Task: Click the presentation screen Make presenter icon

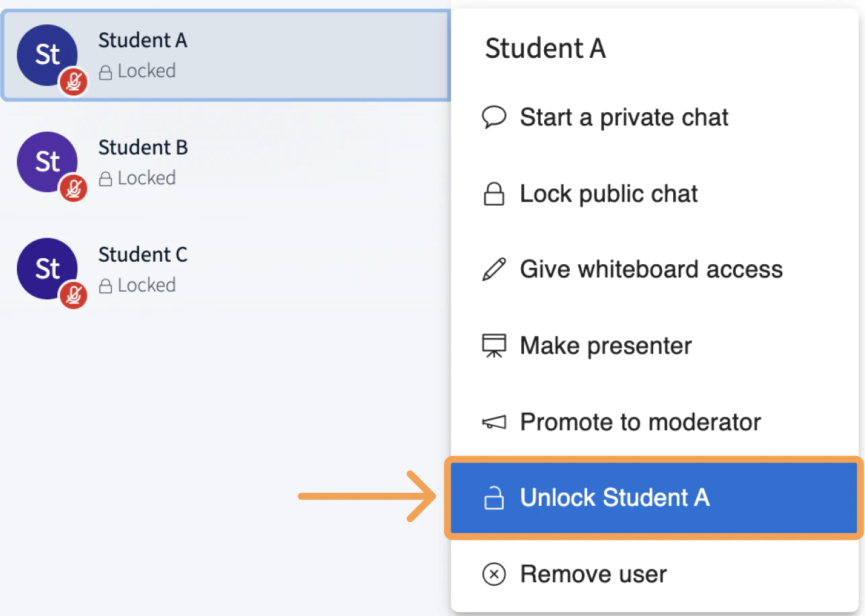Action: (494, 346)
